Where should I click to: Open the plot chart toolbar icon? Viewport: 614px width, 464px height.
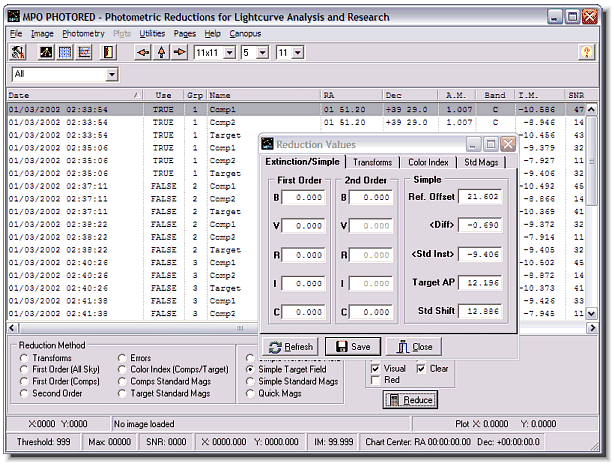pyautogui.click(x=84, y=52)
